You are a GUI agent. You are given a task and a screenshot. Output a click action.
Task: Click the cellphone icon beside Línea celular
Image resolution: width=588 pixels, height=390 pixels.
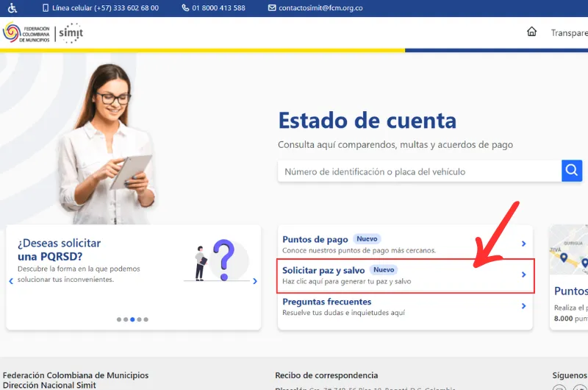[x=46, y=8]
